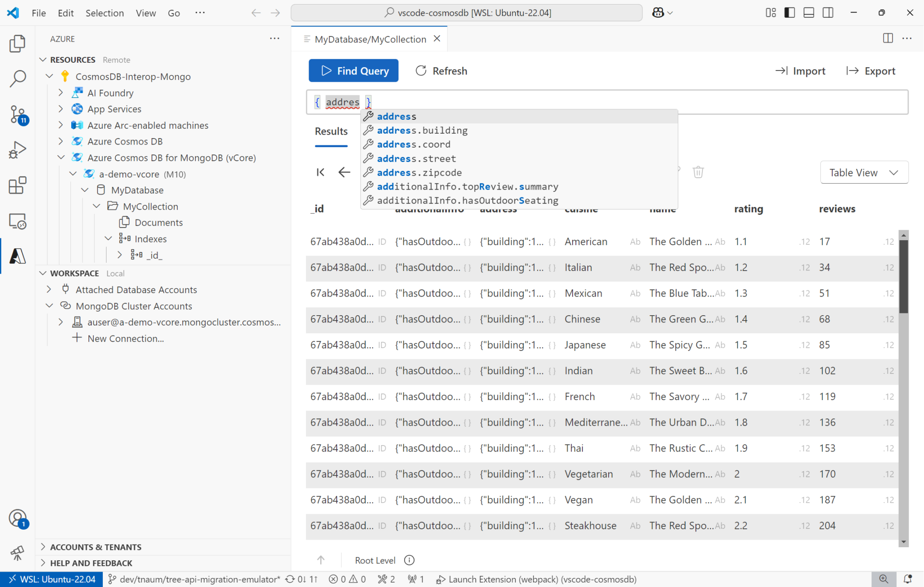Screen dimensions: 924x587
Task: Open the Search view in the activity bar
Action: (17, 79)
